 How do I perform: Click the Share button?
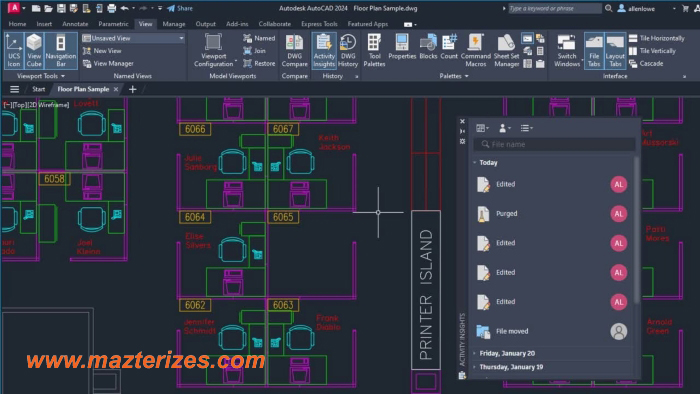coord(180,8)
